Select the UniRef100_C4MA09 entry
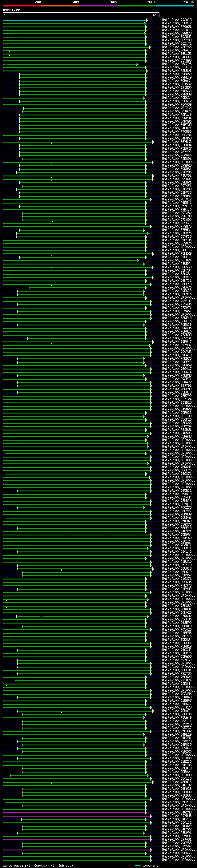The width and height of the screenshot is (197, 868). [176, 826]
